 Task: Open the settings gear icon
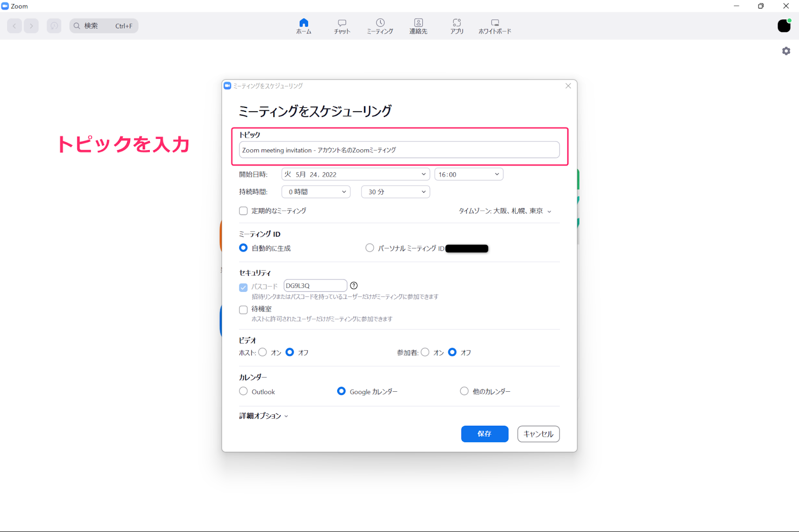[x=786, y=51]
